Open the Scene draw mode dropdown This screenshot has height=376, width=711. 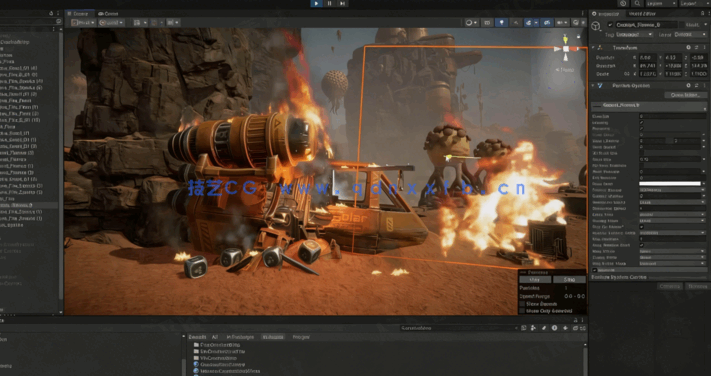coord(472,22)
